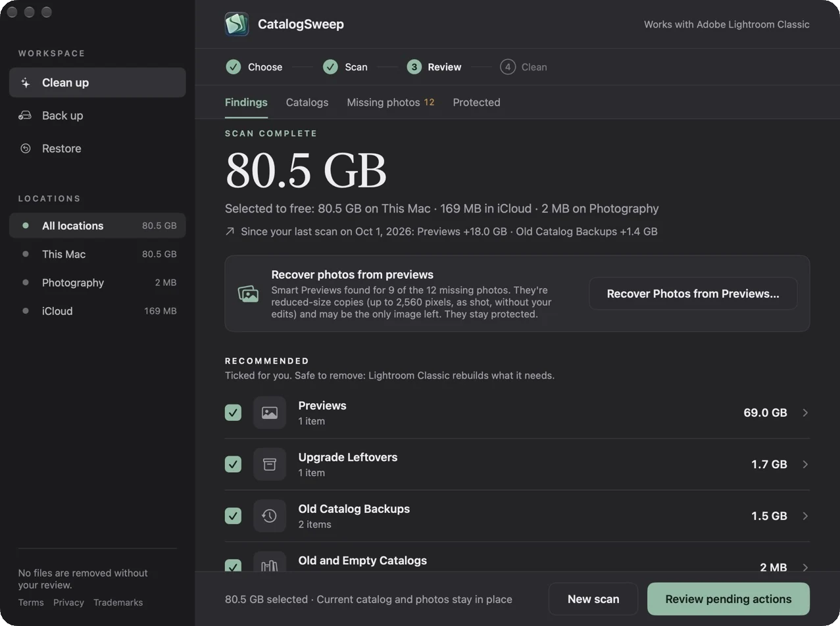
Task: Click the dot beside Photography location
Action: (26, 283)
